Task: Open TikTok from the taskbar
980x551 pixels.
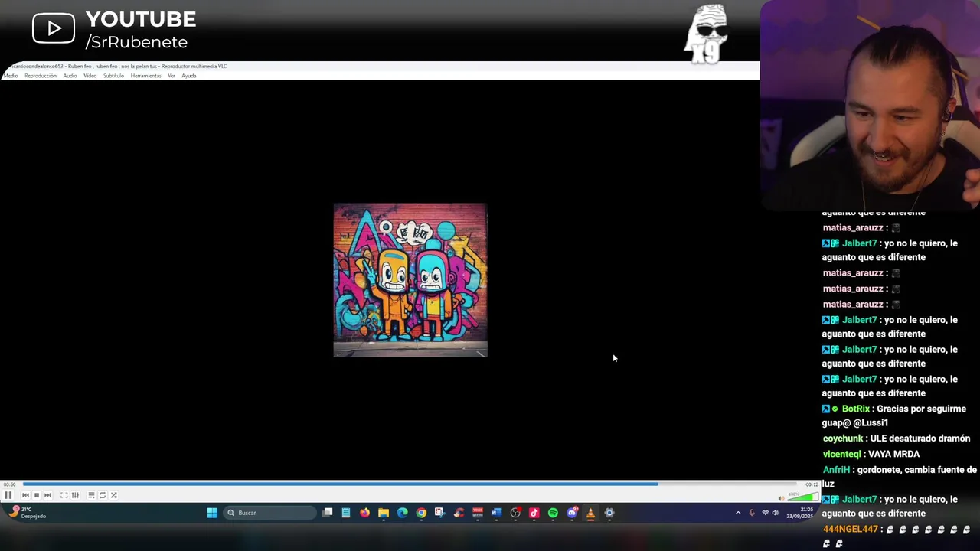Action: [534, 513]
